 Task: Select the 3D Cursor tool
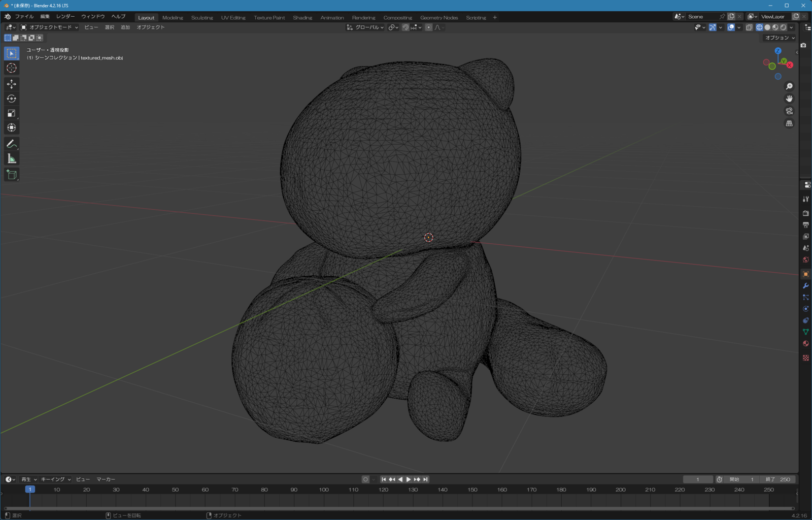(x=12, y=68)
